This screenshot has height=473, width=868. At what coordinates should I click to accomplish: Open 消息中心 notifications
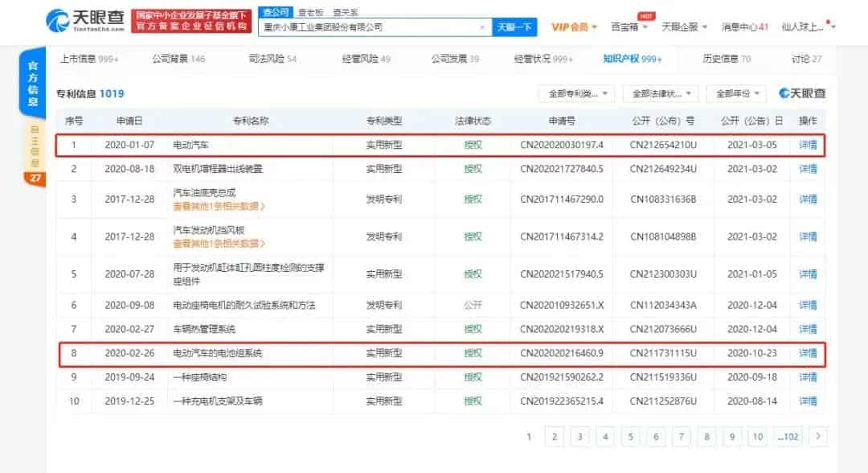(744, 27)
